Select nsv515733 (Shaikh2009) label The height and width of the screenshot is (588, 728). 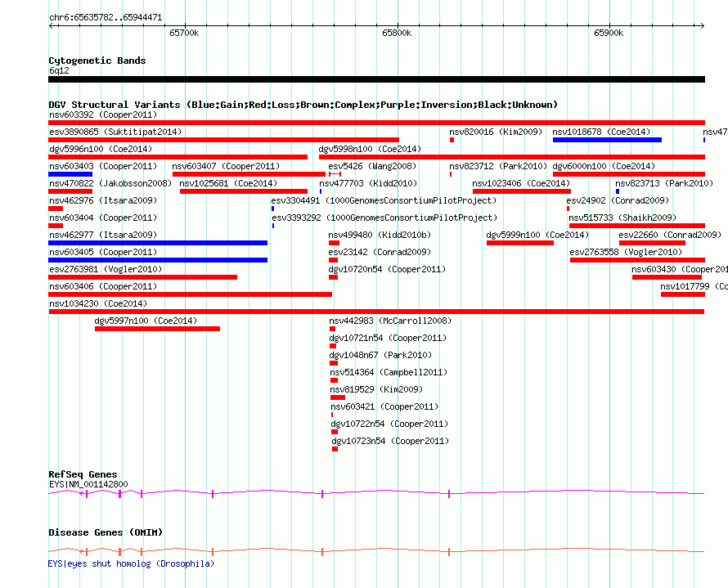(622, 218)
